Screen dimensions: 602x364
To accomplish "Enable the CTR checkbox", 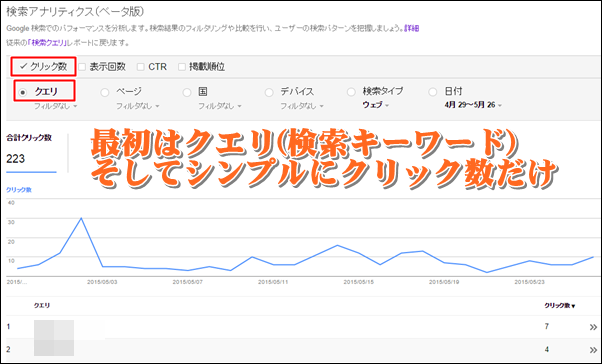I will tap(141, 67).
